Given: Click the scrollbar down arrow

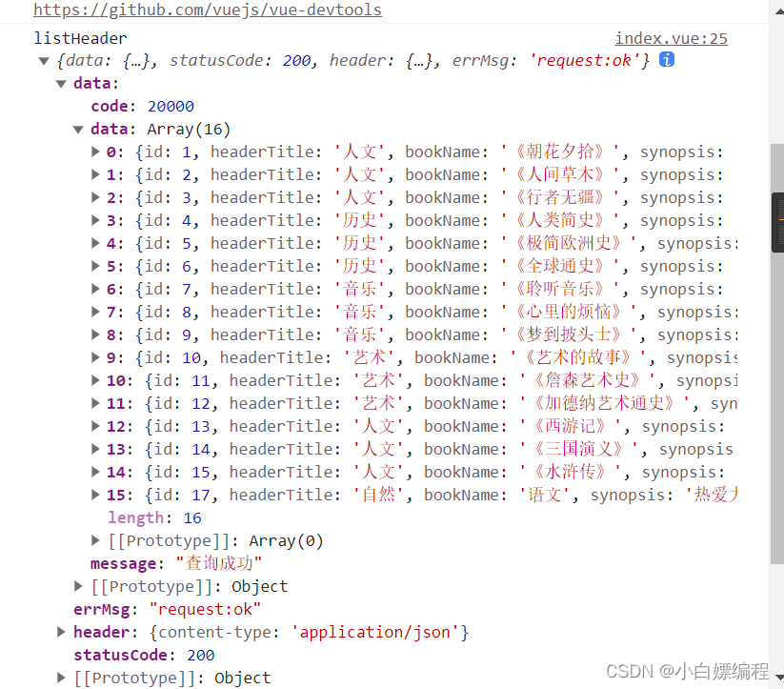Looking at the screenshot, I should (778, 677).
